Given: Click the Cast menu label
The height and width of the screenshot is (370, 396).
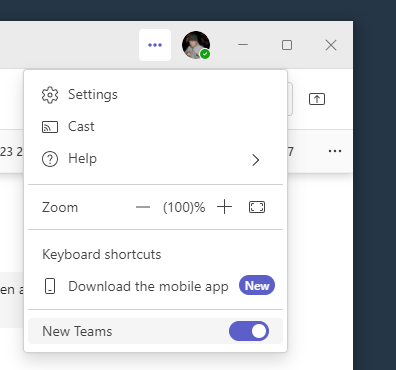Looking at the screenshot, I should (x=81, y=127).
